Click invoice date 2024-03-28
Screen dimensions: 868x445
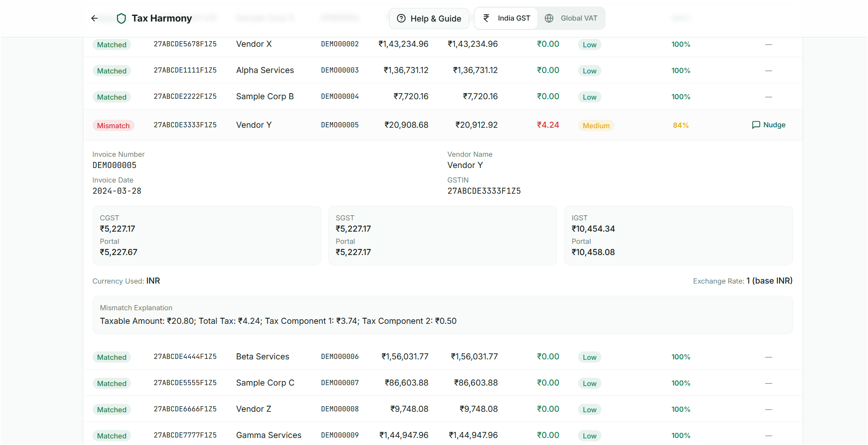click(x=117, y=191)
